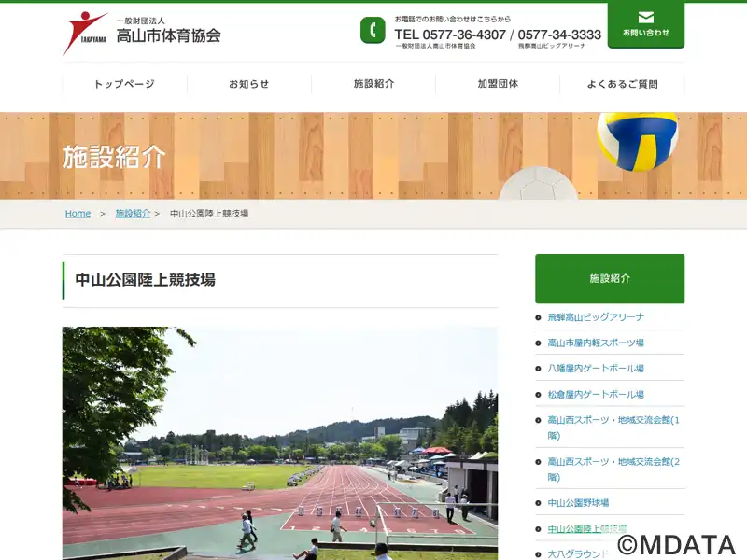747x560 pixels.
Task: Select 松倉屋内ゲートボール場 in sidebar
Action: [x=596, y=395]
